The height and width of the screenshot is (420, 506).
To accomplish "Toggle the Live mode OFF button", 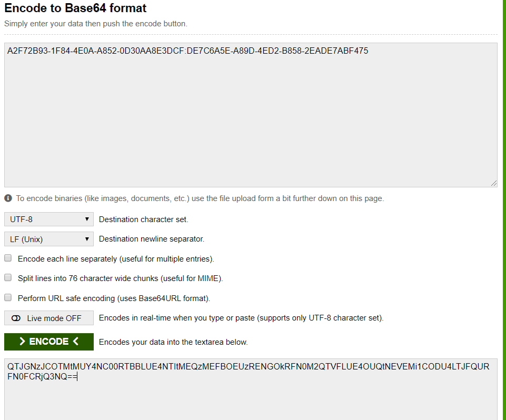I will pos(49,318).
